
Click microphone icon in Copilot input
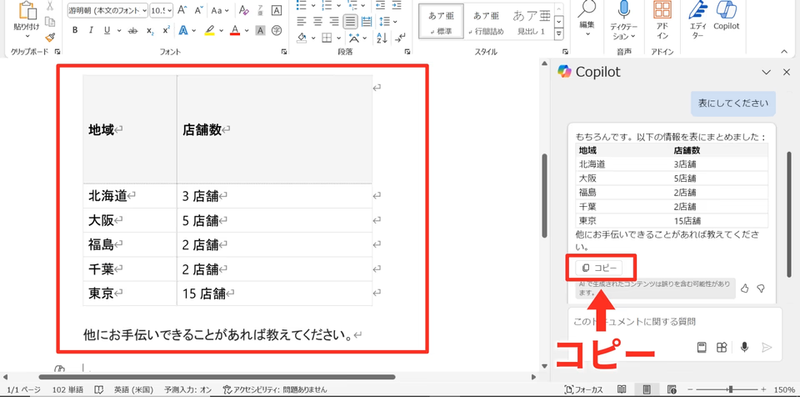(x=744, y=347)
